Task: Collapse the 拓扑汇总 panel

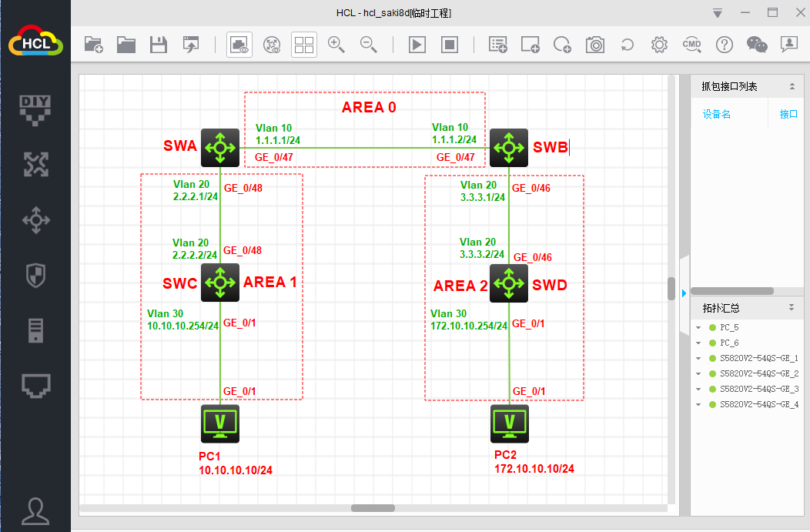Action: 792,307
